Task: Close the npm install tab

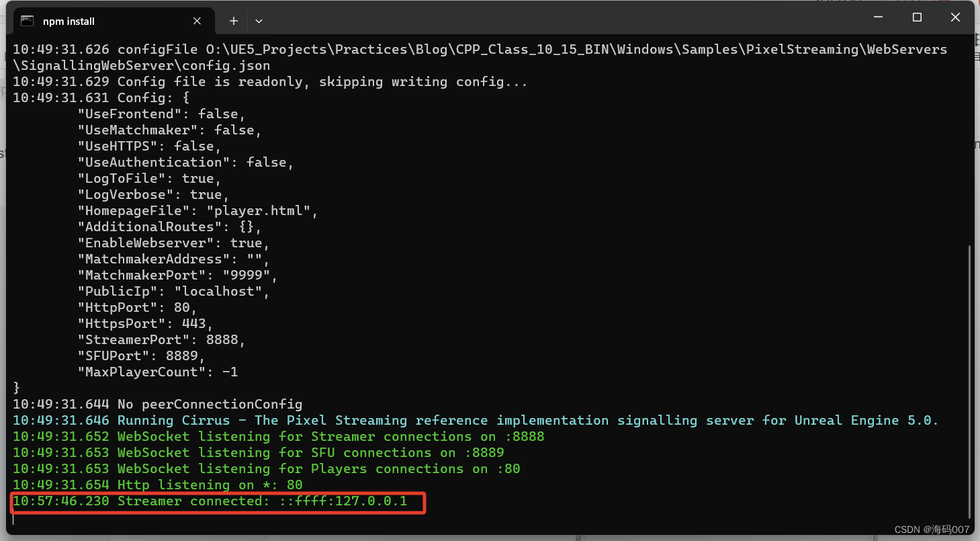Action: pos(197,21)
